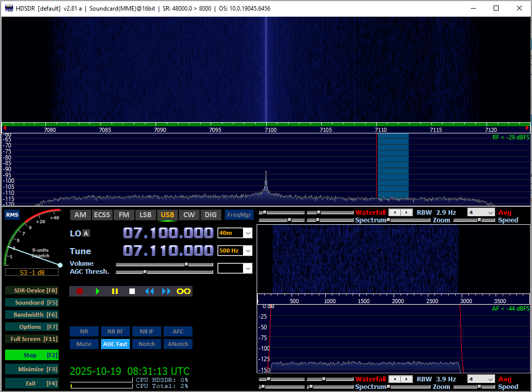
Task: Click the blue fast-forward arrows
Action: pyautogui.click(x=166, y=291)
